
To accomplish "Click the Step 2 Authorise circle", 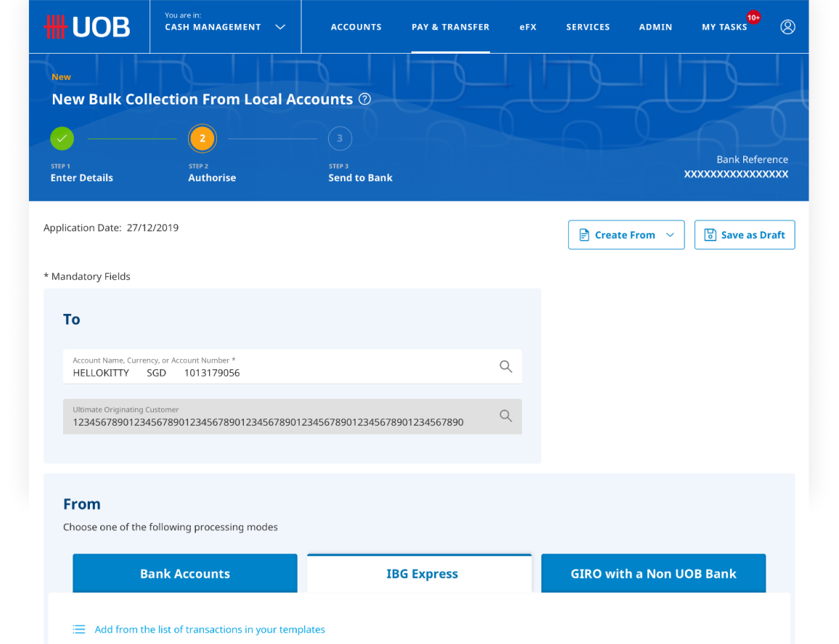I will point(202,139).
